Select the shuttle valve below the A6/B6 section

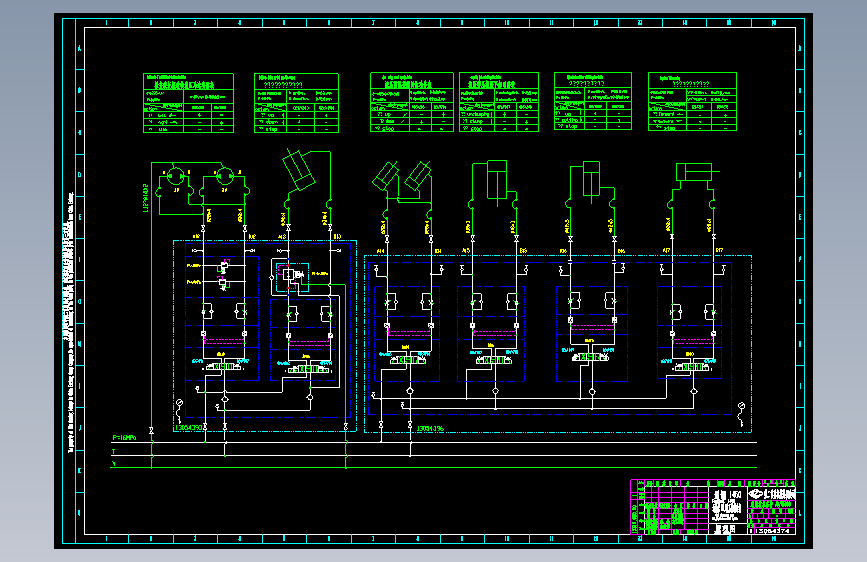tap(592, 392)
